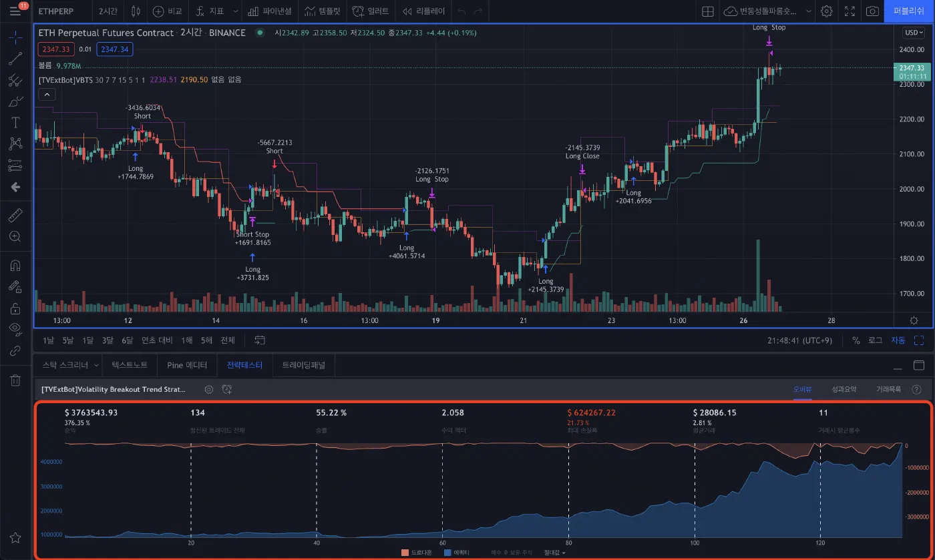The height and width of the screenshot is (560, 935).
Task: Open the 거래목록 trade list tab
Action: point(888,389)
